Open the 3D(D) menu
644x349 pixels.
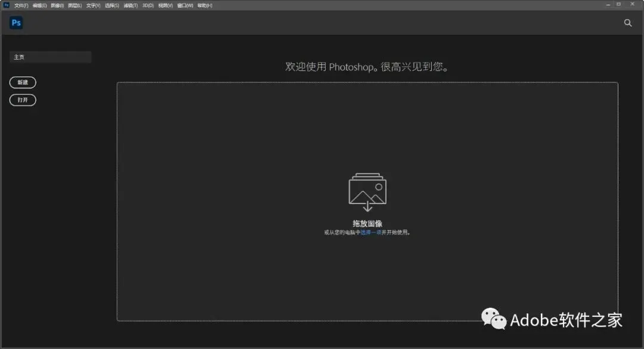click(148, 5)
